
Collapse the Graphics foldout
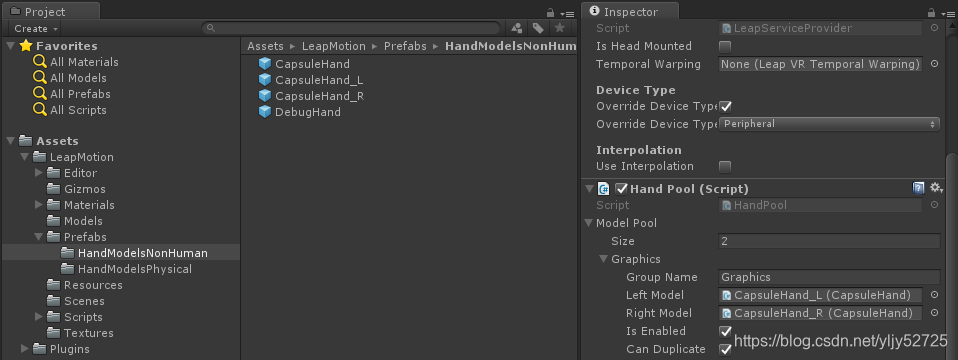tap(604, 259)
